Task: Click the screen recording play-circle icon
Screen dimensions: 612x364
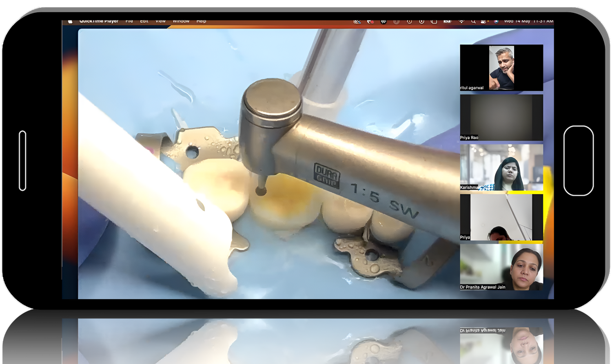Action: click(x=421, y=22)
